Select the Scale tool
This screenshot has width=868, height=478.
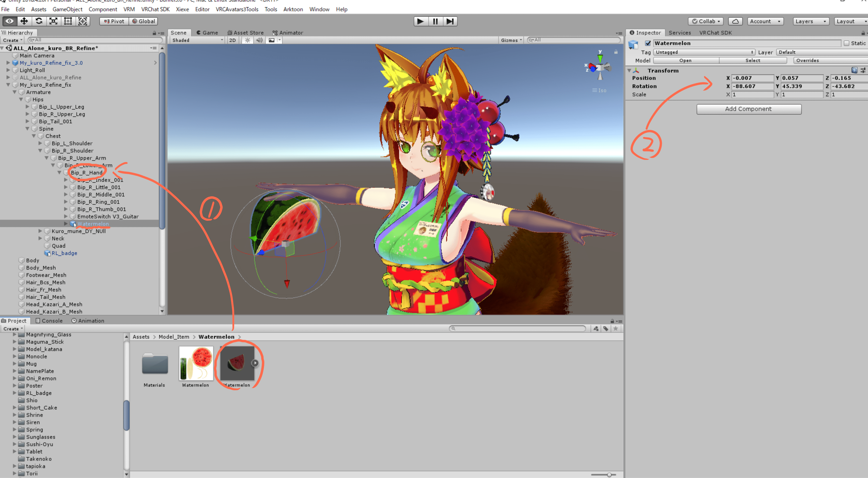pyautogui.click(x=53, y=21)
